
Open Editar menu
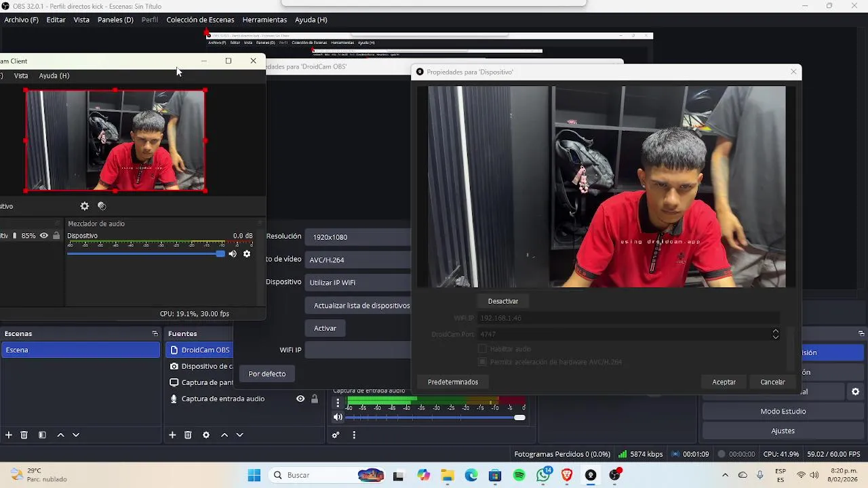point(56,20)
